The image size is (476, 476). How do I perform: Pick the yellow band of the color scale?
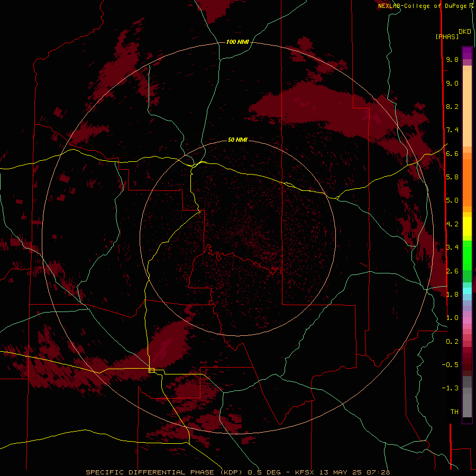[467, 226]
